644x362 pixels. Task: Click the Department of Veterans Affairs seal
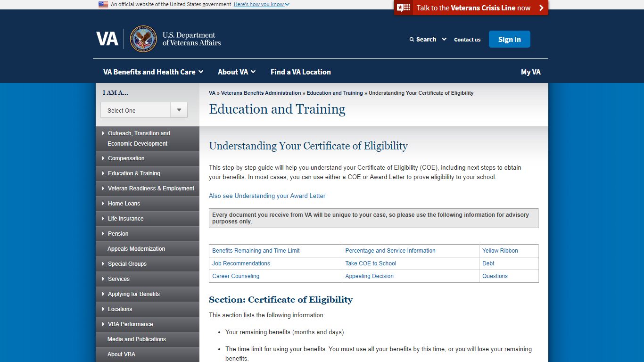[143, 39]
